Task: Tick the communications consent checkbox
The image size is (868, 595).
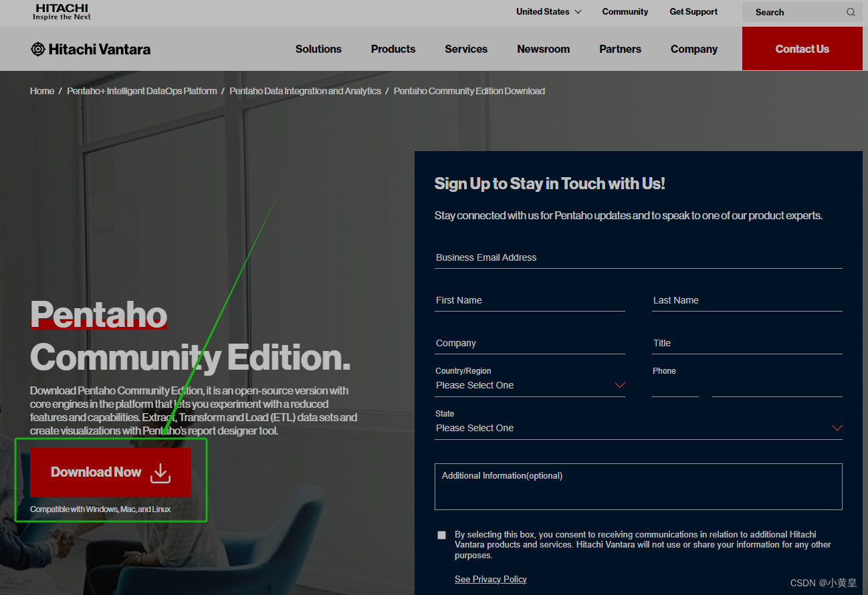Action: tap(441, 535)
